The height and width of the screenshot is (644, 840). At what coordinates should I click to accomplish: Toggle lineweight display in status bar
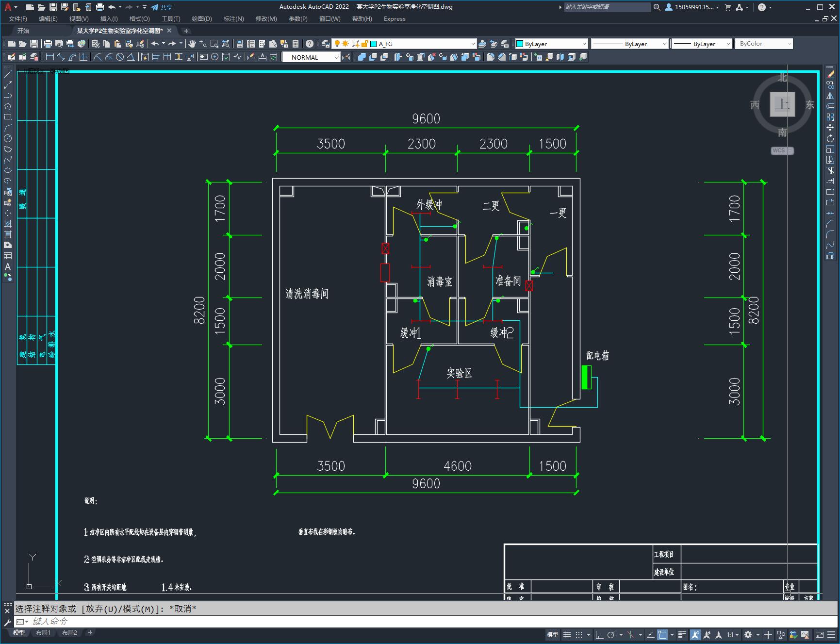[682, 635]
